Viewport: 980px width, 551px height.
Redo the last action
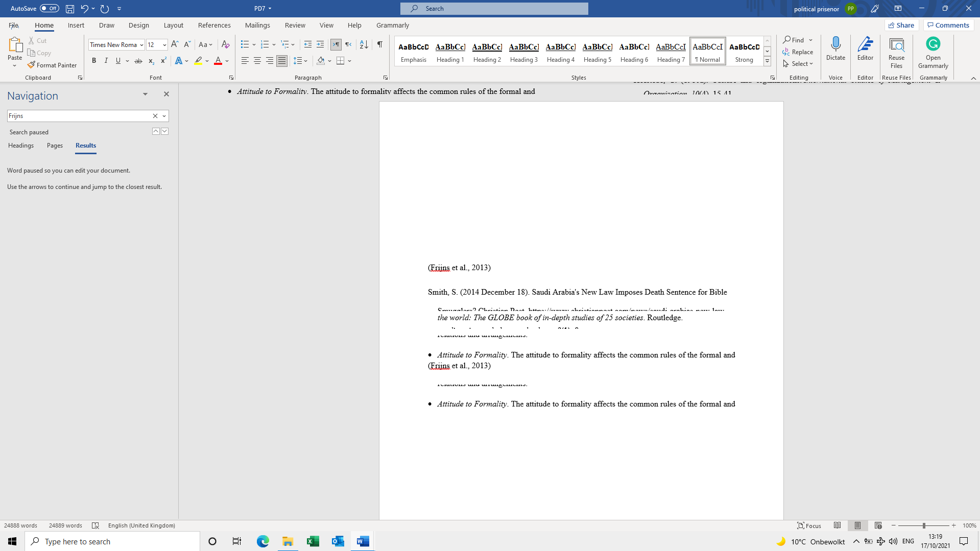tap(105, 9)
